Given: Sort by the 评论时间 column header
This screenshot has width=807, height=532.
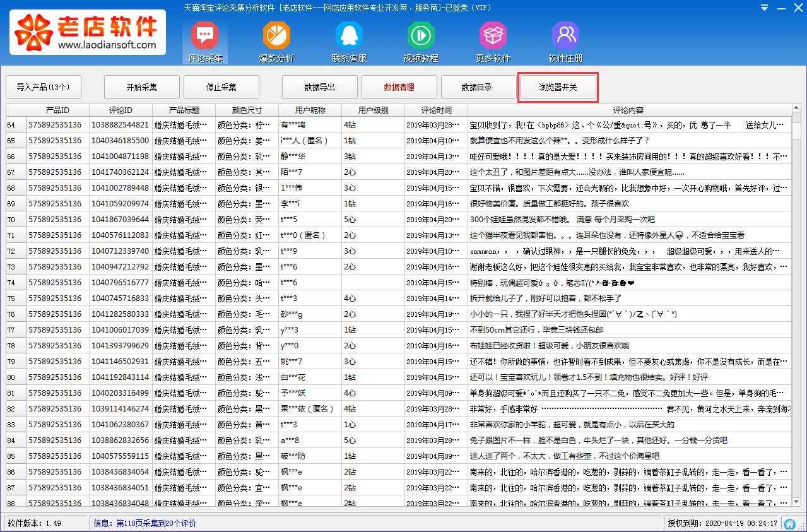Looking at the screenshot, I should tap(436, 110).
